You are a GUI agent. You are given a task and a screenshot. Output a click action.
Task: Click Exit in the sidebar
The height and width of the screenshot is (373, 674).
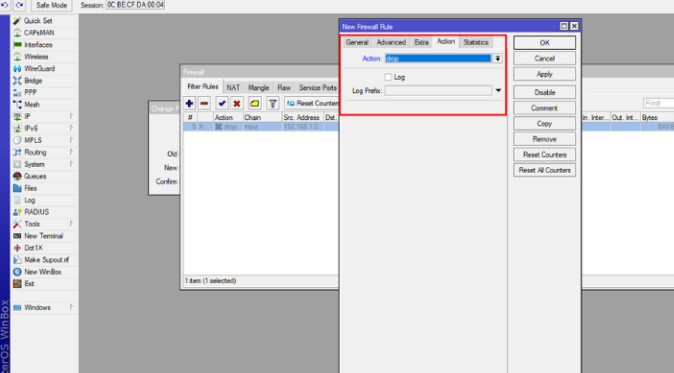[29, 284]
